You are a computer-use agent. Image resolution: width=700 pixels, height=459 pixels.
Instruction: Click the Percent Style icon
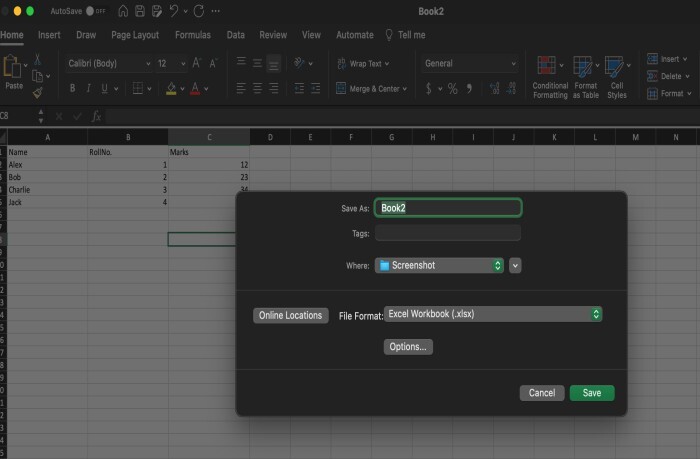click(452, 89)
